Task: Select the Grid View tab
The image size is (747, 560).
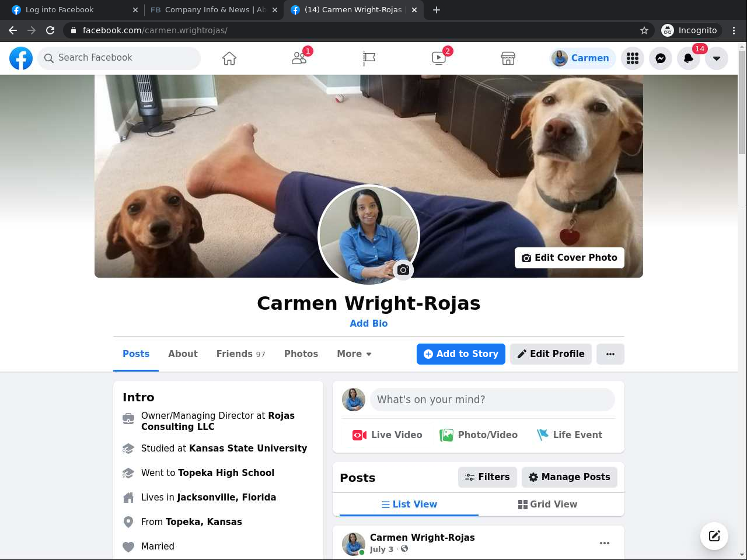Action: click(548, 505)
